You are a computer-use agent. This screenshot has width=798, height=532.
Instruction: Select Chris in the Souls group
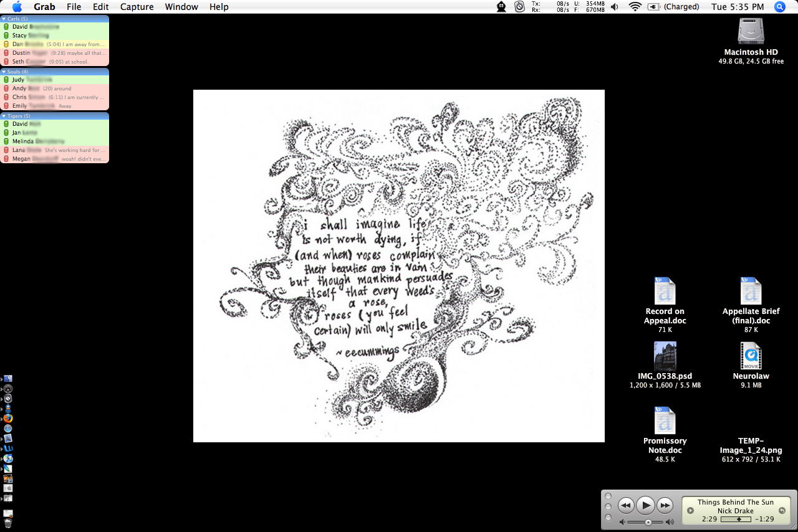(54, 97)
